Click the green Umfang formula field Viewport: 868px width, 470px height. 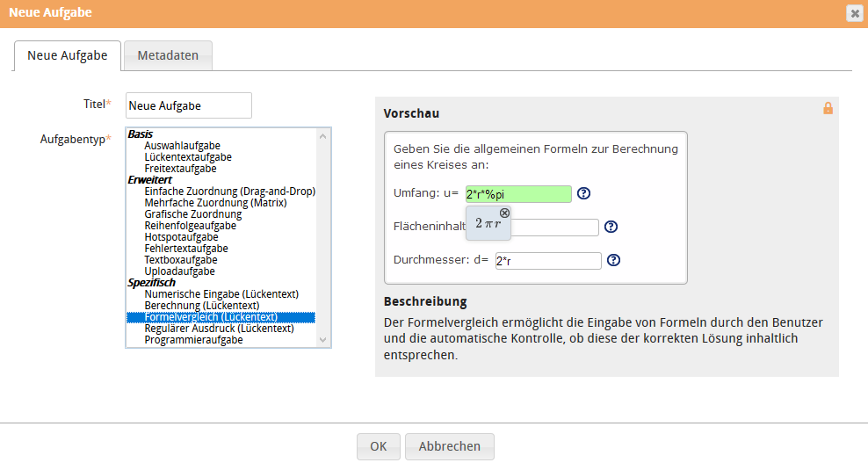(x=518, y=194)
